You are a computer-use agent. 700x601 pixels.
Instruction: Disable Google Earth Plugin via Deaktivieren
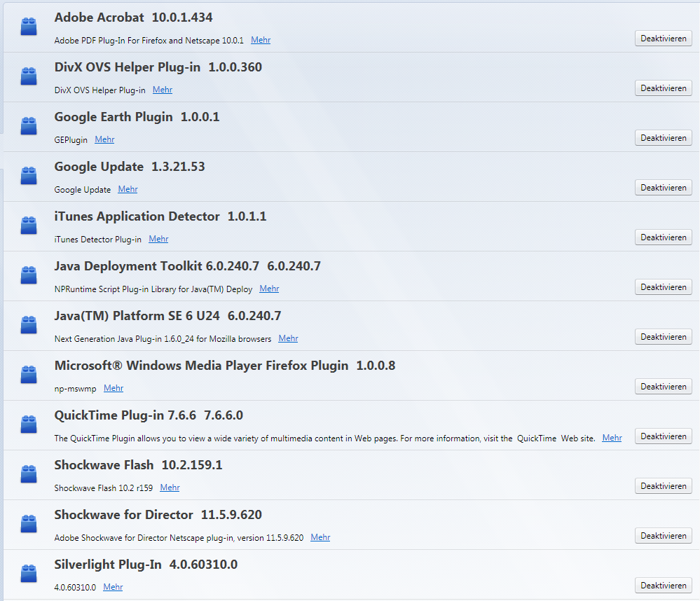pyautogui.click(x=664, y=138)
